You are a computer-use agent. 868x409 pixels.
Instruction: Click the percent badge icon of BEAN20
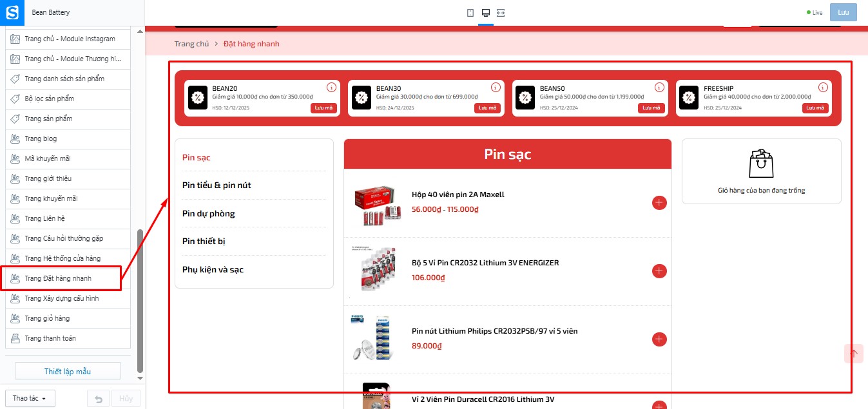(198, 98)
